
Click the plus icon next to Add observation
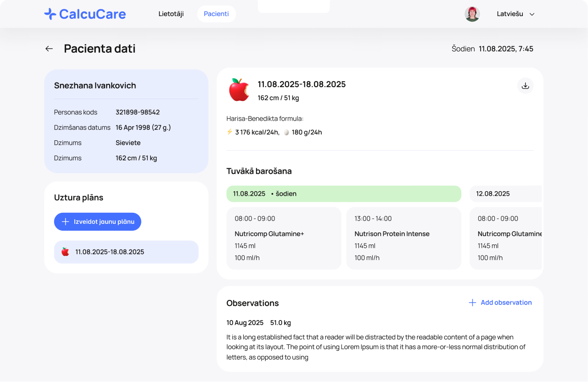click(x=472, y=303)
